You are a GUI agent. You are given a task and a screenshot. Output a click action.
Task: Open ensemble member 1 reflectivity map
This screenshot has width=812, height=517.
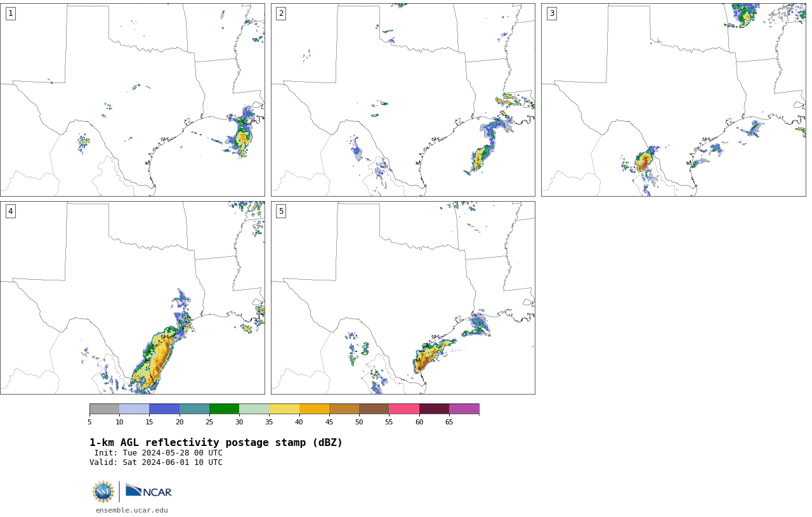pyautogui.click(x=132, y=100)
